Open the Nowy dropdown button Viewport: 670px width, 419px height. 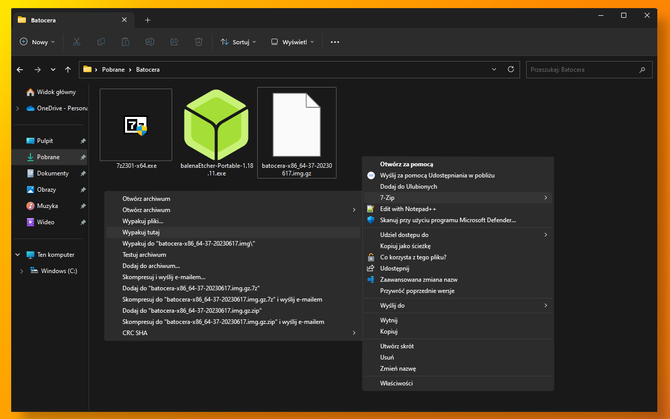[37, 42]
